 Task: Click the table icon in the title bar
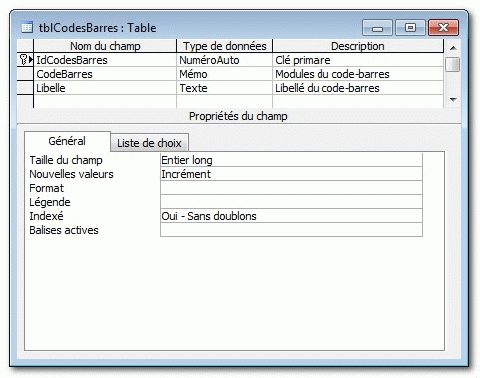(27, 27)
